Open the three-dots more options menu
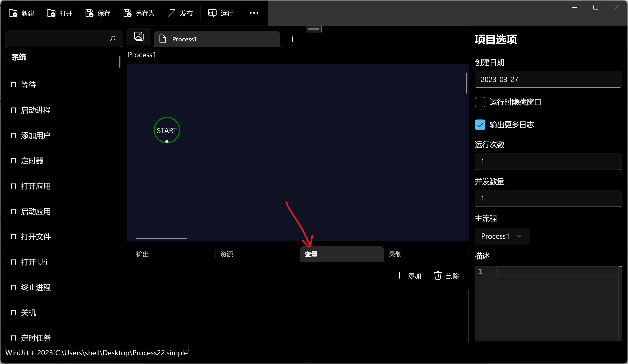The height and width of the screenshot is (364, 628). (x=254, y=13)
